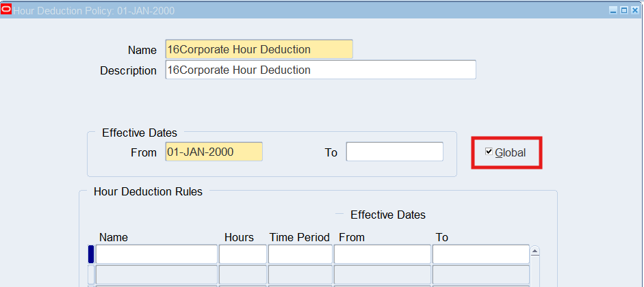Click the Oracle icon in the title bar
The height and width of the screenshot is (287, 644).
pyautogui.click(x=7, y=10)
